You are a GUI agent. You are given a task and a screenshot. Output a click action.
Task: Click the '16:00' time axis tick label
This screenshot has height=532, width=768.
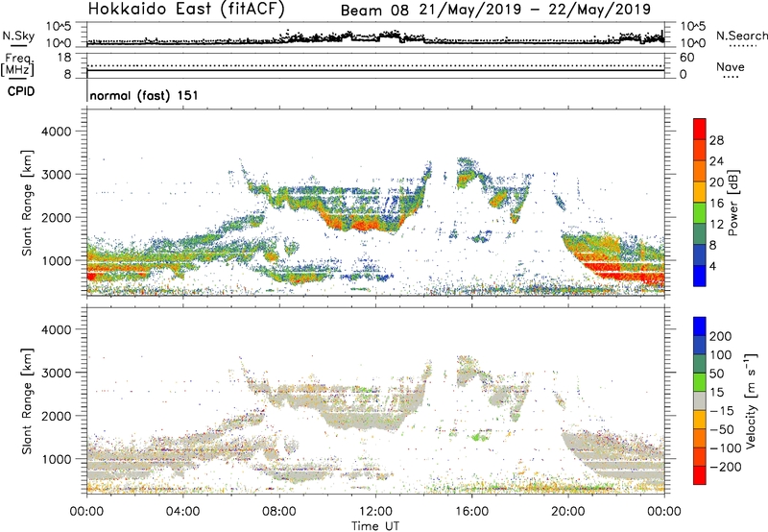click(x=471, y=512)
